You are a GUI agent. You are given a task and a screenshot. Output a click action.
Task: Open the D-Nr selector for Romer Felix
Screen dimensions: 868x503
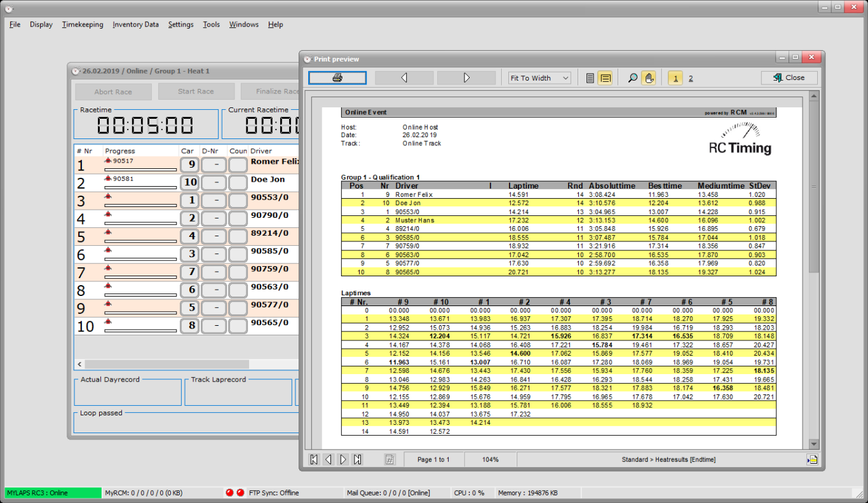pyautogui.click(x=214, y=165)
